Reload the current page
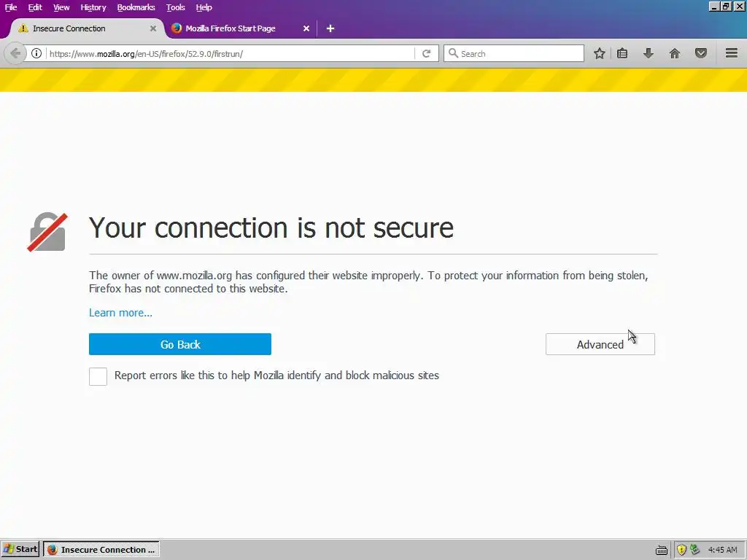 point(426,53)
